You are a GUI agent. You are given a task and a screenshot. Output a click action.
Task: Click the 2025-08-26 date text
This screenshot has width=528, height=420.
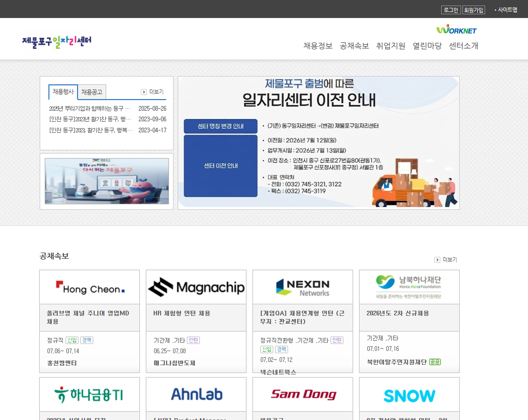pos(152,109)
